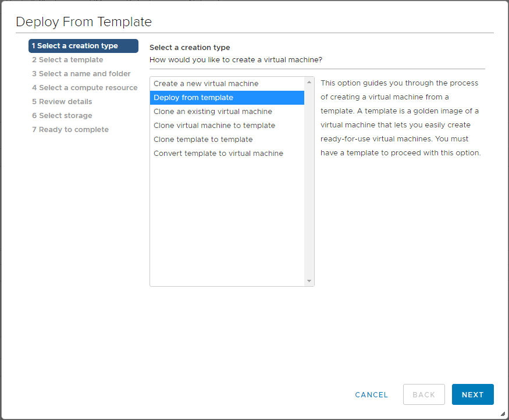The image size is (509, 420).
Task: Open step 4 Select a compute resource
Action: 85,88
